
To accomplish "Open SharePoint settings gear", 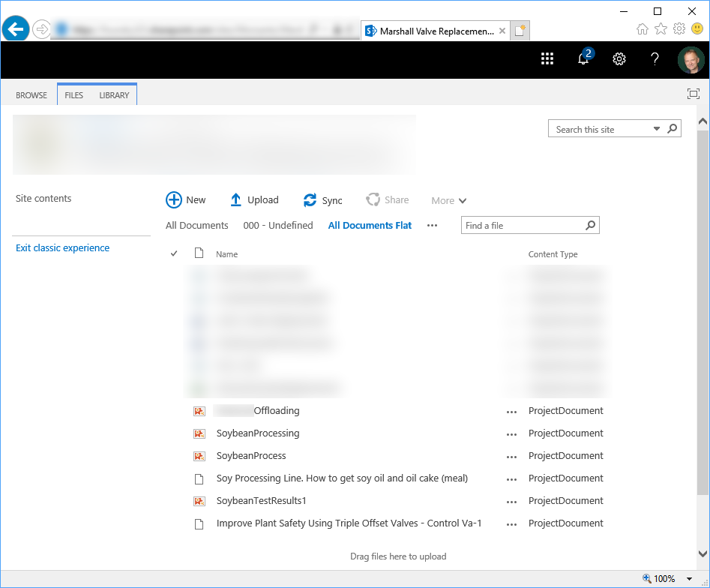I will (x=619, y=59).
